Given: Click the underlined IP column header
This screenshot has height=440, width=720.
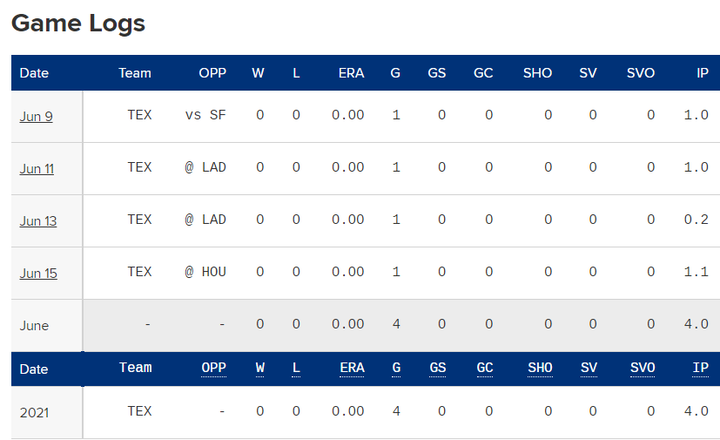Looking at the screenshot, I should point(700,368).
